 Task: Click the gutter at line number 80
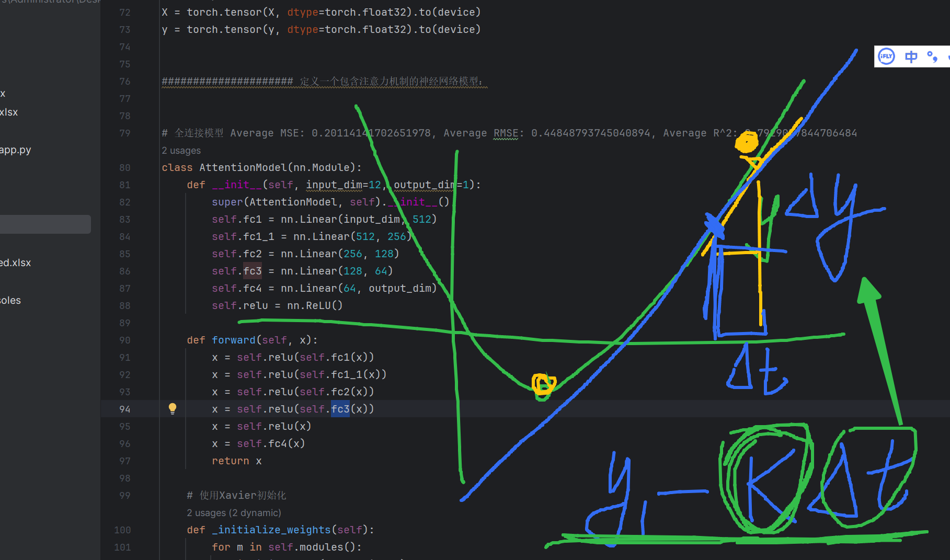pyautogui.click(x=124, y=168)
